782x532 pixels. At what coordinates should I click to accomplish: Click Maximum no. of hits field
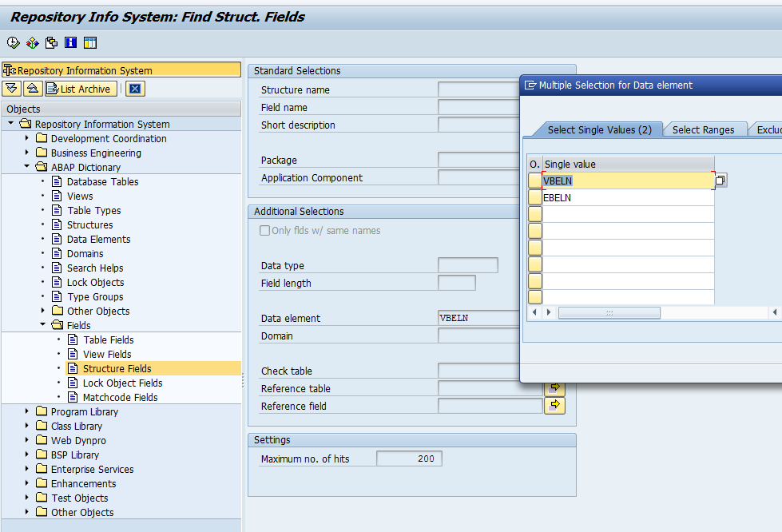point(409,459)
